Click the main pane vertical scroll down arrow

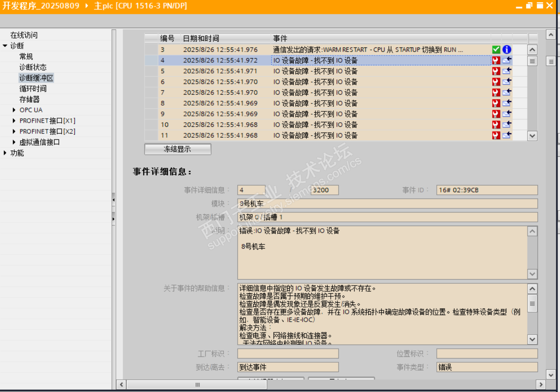point(551,374)
